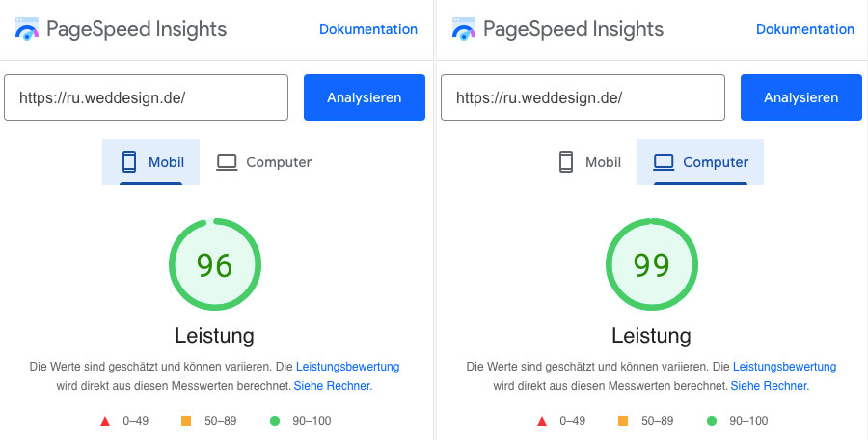868x440 pixels.
Task: Click Leistung heading under the 99 score
Action: (x=652, y=336)
